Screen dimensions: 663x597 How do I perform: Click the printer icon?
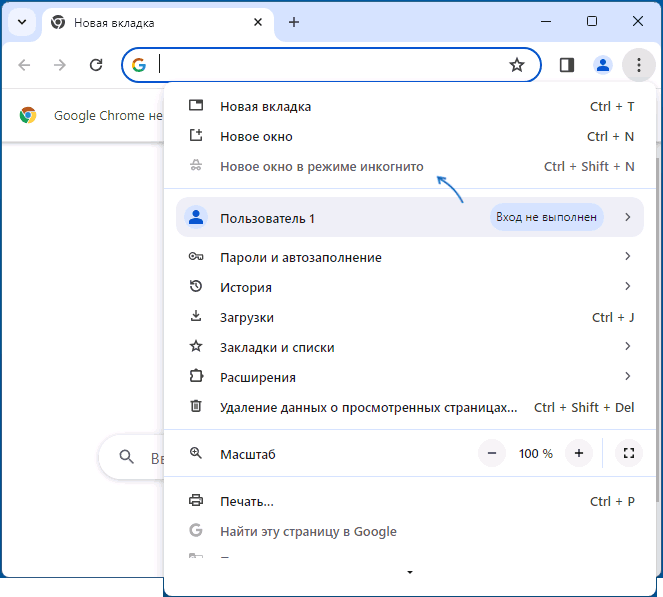[x=196, y=500]
